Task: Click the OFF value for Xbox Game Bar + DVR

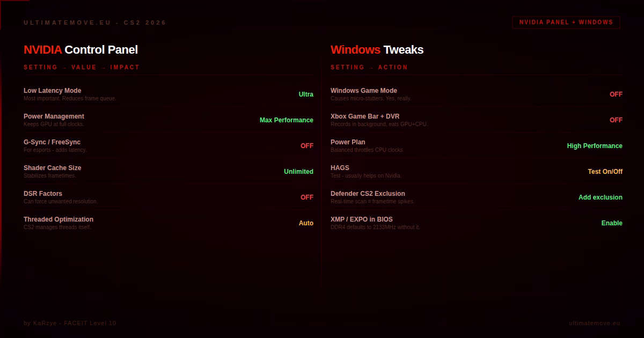Action: coord(616,120)
